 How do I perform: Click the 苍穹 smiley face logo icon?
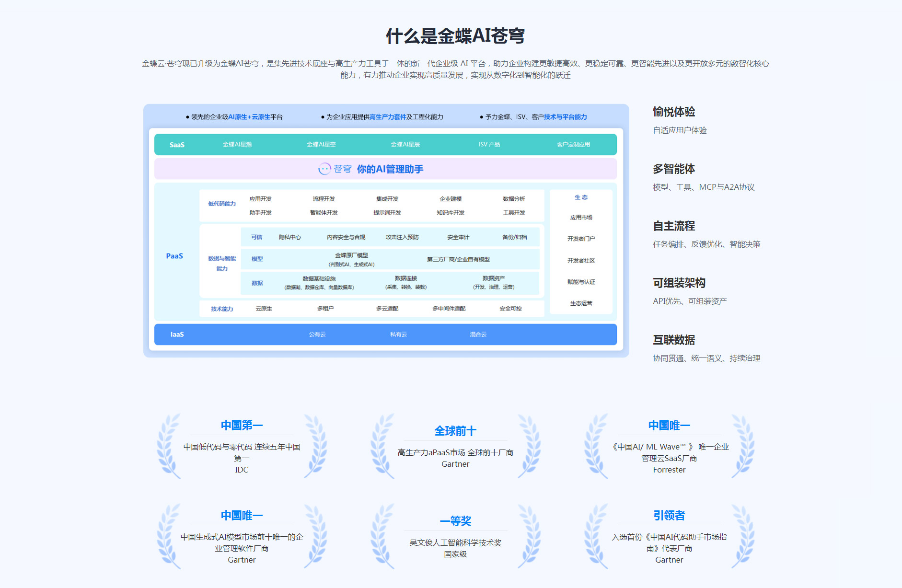pyautogui.click(x=324, y=169)
